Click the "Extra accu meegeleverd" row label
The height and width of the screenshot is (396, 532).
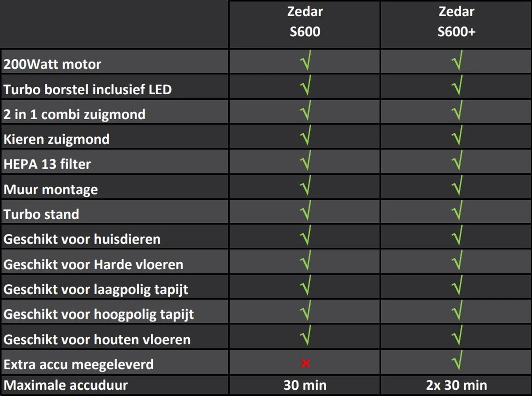[79, 365]
